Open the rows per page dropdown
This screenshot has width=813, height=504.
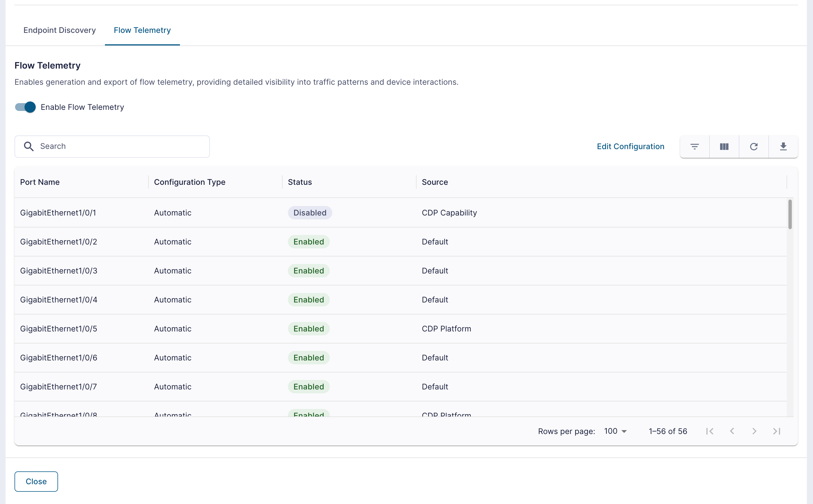[x=615, y=431]
